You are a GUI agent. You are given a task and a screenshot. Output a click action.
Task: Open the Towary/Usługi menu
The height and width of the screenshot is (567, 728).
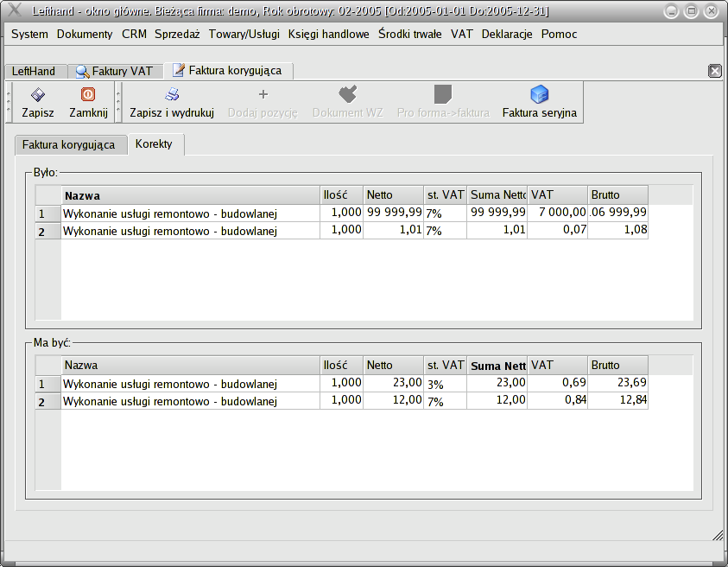244,34
